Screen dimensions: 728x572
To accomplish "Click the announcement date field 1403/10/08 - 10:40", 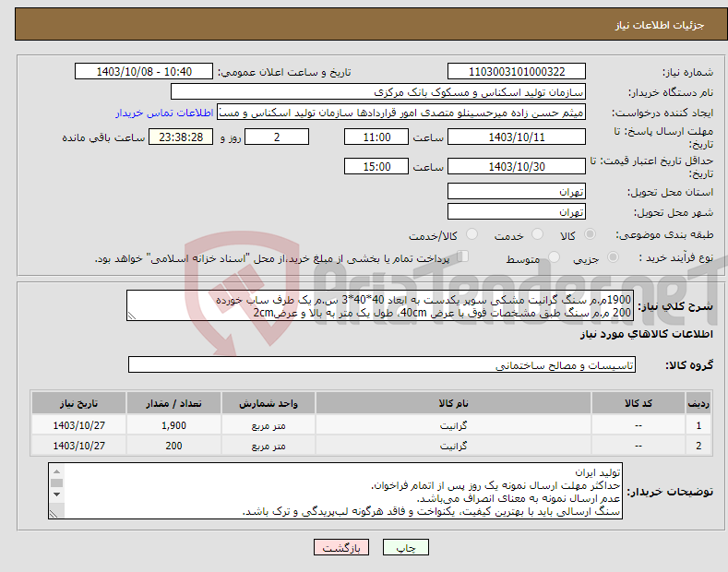I will (x=144, y=72).
